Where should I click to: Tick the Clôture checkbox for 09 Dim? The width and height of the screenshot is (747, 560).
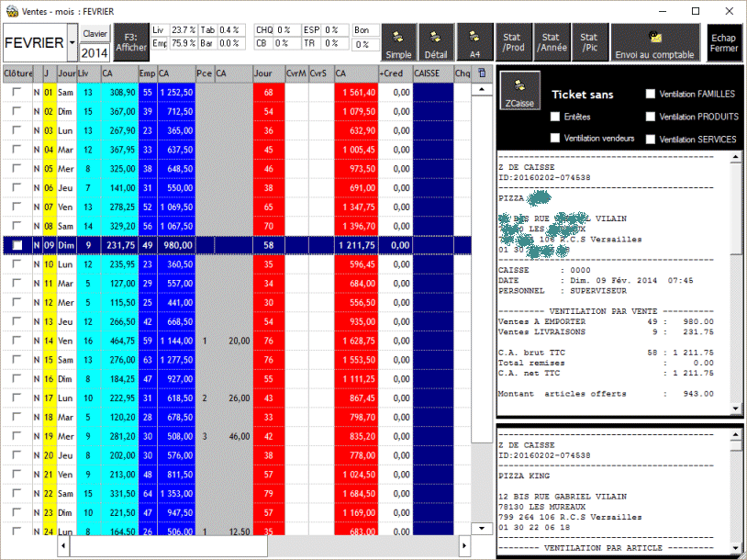pos(17,245)
